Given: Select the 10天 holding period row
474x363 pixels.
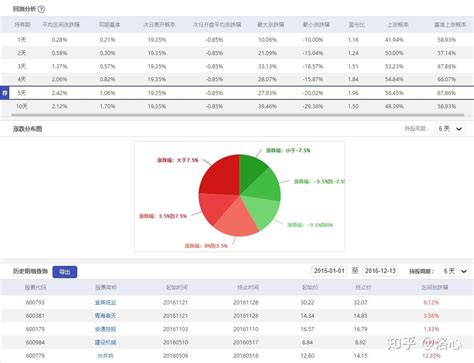Looking at the screenshot, I should click(x=237, y=106).
